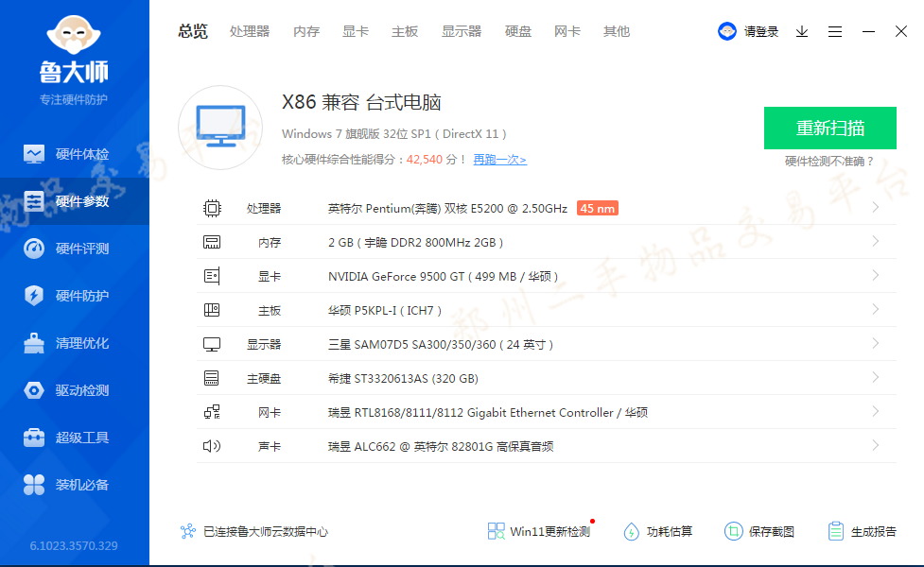Click the 45 nm badge

tap(598, 209)
